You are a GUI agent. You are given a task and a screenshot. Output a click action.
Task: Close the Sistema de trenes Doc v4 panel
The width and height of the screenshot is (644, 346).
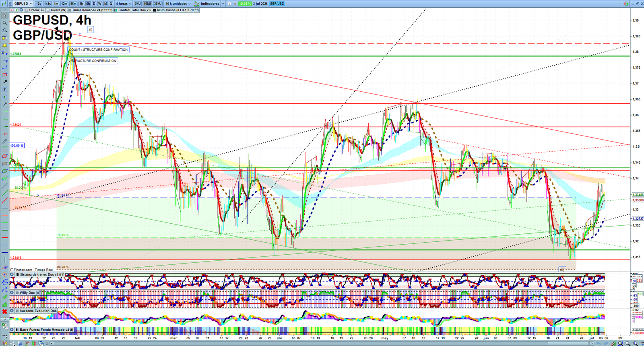coord(12,274)
